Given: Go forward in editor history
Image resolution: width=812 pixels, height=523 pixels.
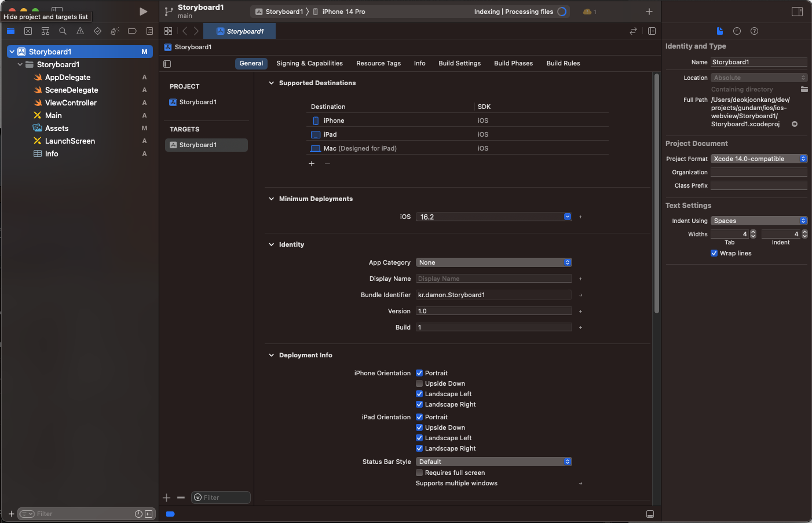Looking at the screenshot, I should (196, 31).
